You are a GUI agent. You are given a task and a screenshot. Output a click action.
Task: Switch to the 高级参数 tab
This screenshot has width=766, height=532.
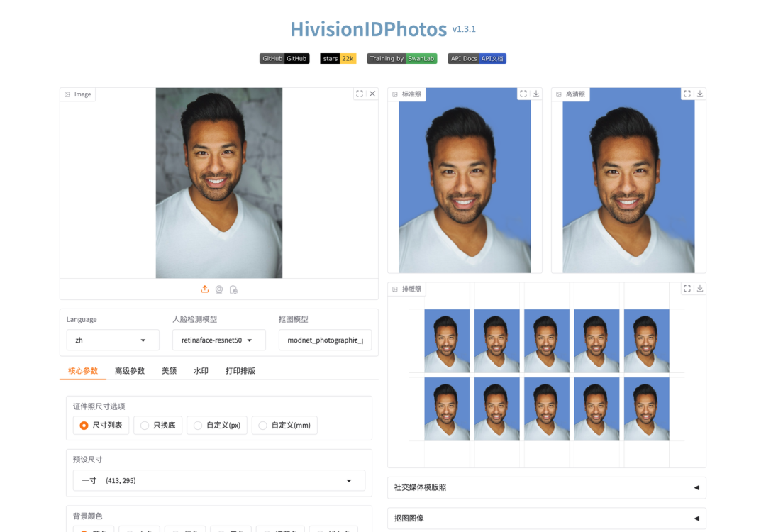[x=130, y=371]
